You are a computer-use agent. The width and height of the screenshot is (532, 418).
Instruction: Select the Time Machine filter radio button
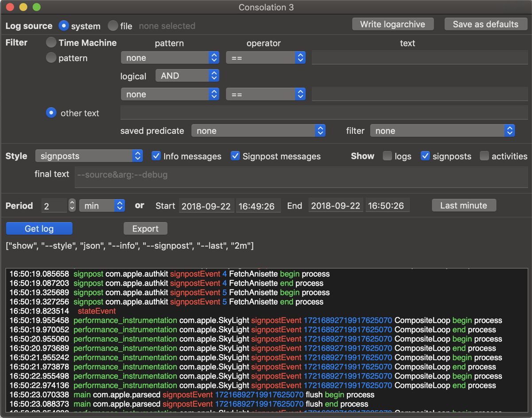click(51, 43)
